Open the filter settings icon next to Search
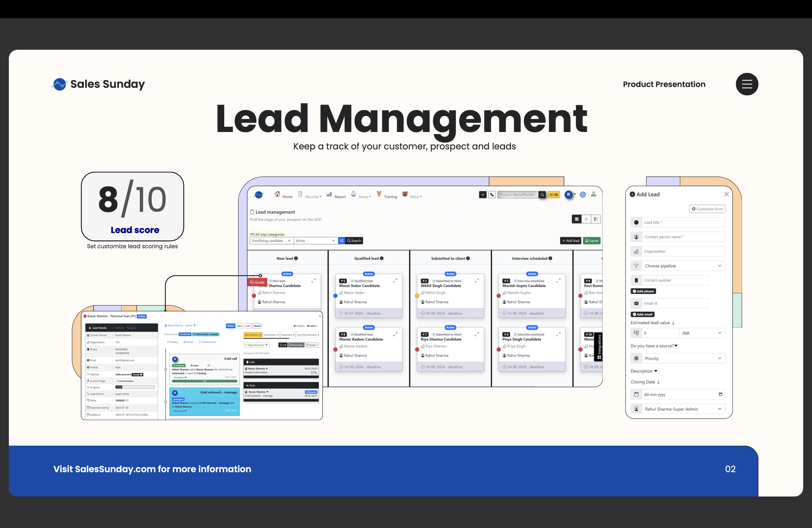Screen dimensions: 812x528 pyautogui.click(x=342, y=241)
